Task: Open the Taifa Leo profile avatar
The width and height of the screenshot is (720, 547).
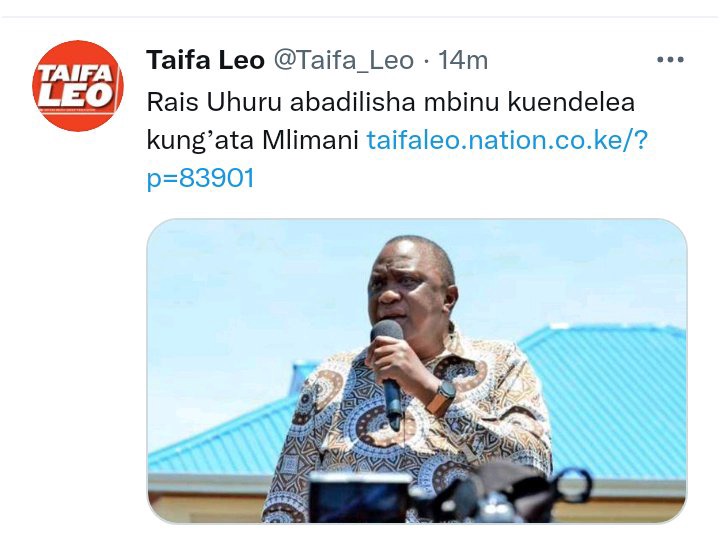Action: coord(78,86)
